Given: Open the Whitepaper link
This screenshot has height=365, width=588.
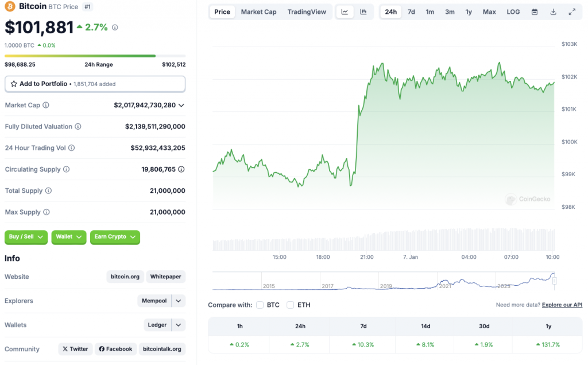Looking at the screenshot, I should pos(166,277).
